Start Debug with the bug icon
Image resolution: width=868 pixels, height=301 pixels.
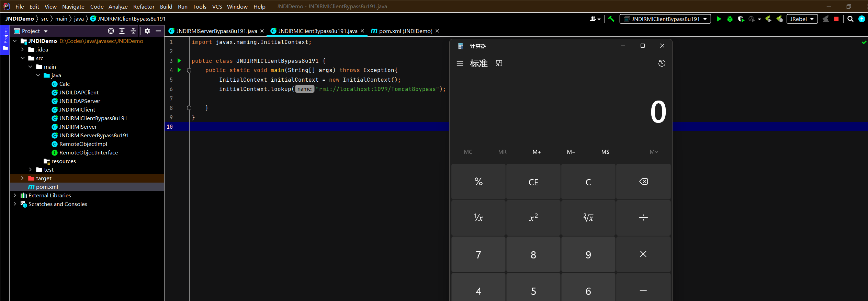pos(730,19)
